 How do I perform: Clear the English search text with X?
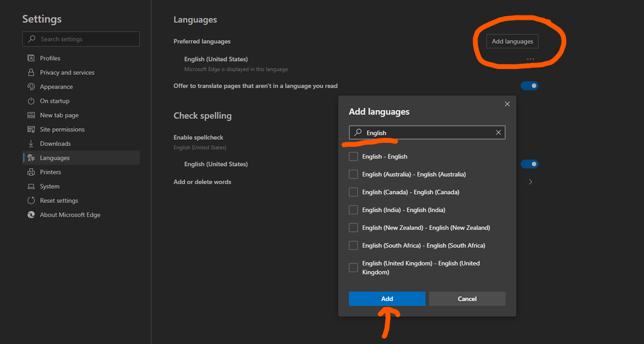498,132
